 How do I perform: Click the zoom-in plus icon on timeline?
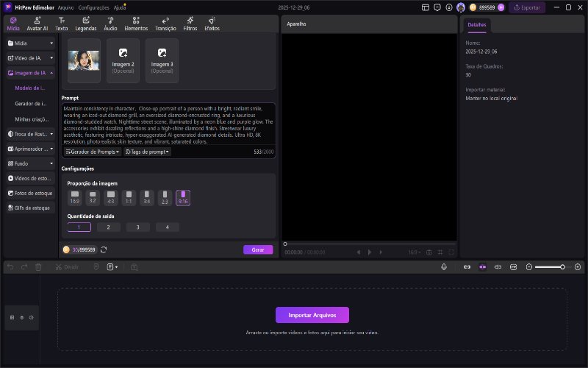point(578,267)
